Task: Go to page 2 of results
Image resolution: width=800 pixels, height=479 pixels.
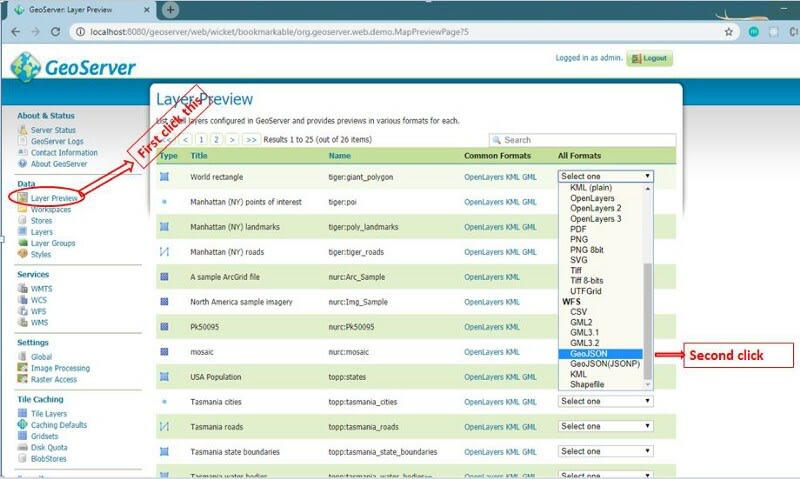Action: pyautogui.click(x=216, y=139)
